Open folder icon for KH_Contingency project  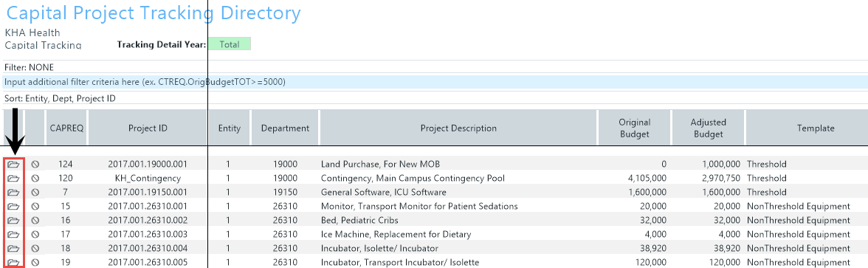[x=14, y=179]
